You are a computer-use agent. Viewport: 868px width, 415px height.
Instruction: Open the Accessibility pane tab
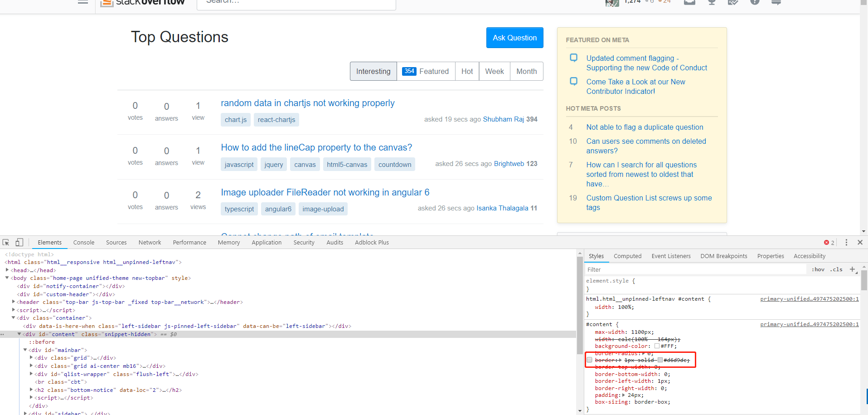coord(810,256)
